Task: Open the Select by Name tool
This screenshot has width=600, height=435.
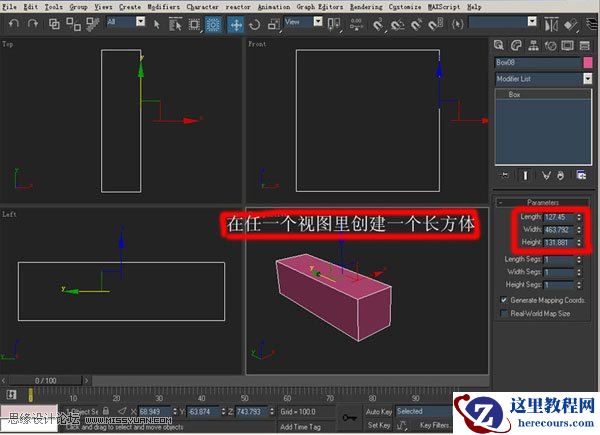Action: 175,24
